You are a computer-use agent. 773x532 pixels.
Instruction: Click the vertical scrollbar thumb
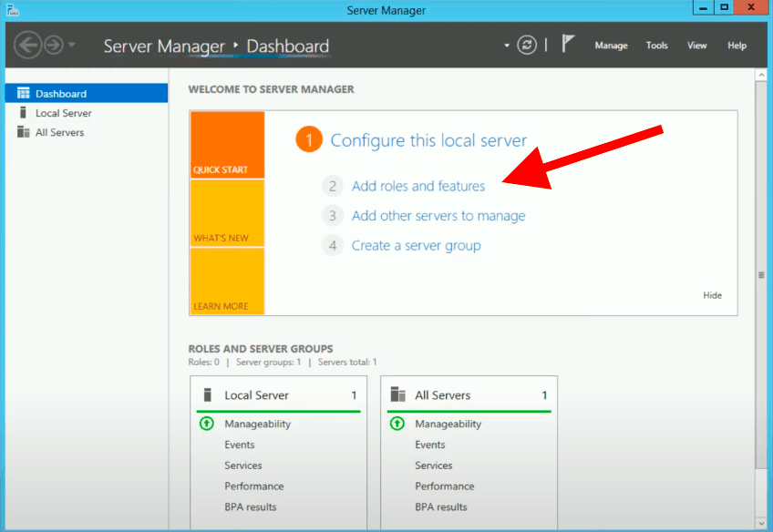click(x=761, y=275)
